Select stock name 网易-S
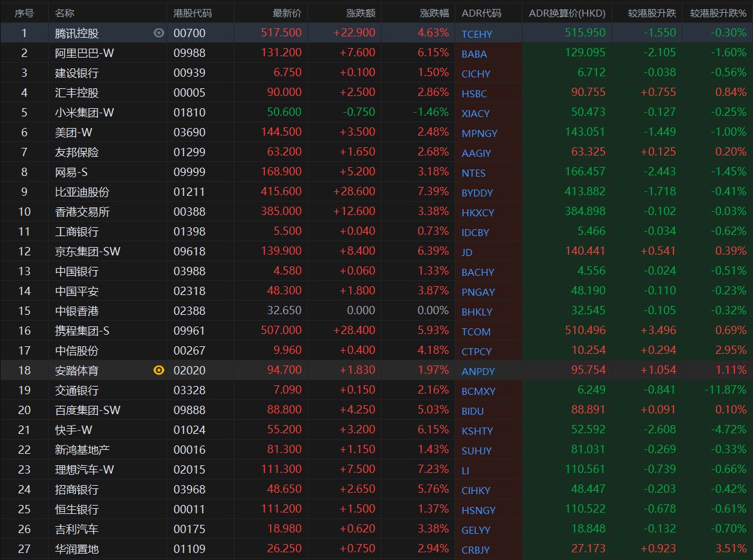Viewport: 753px width, 560px height. click(71, 172)
